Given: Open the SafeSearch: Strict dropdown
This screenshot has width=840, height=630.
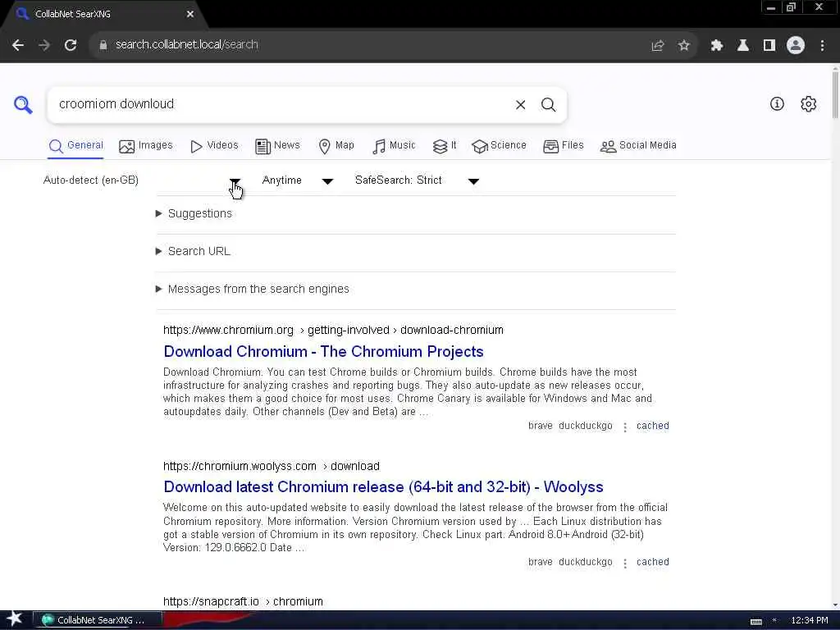Looking at the screenshot, I should [x=417, y=180].
